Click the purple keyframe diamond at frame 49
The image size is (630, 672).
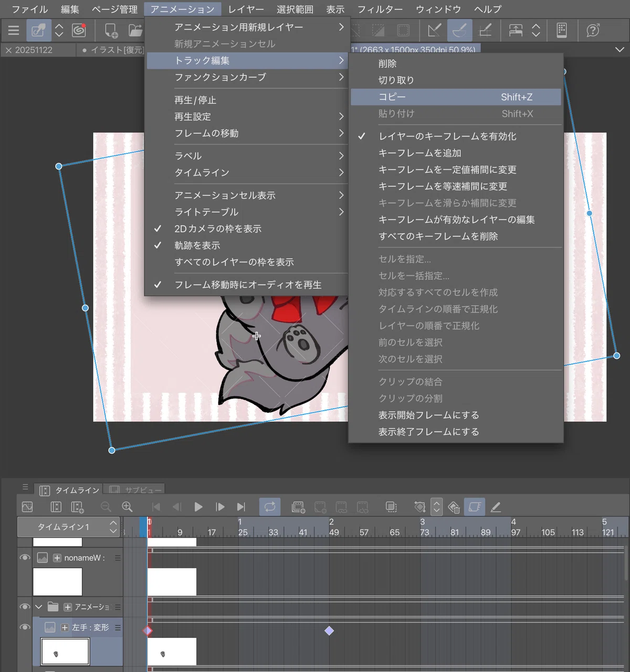[329, 631]
